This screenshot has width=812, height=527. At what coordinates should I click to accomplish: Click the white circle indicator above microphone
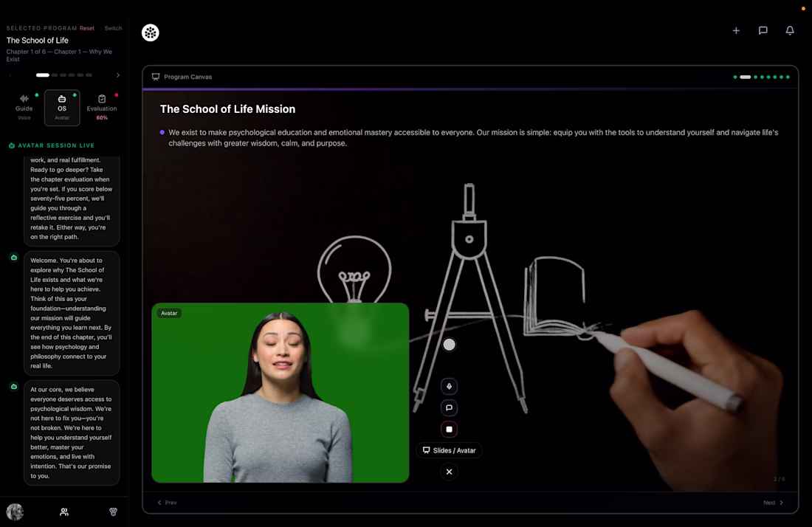tap(449, 345)
